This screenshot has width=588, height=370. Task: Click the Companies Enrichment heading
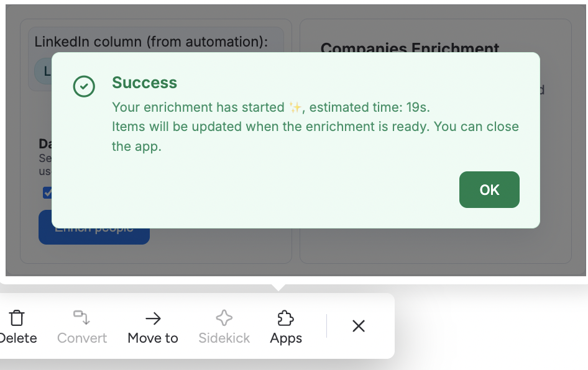[x=410, y=48]
